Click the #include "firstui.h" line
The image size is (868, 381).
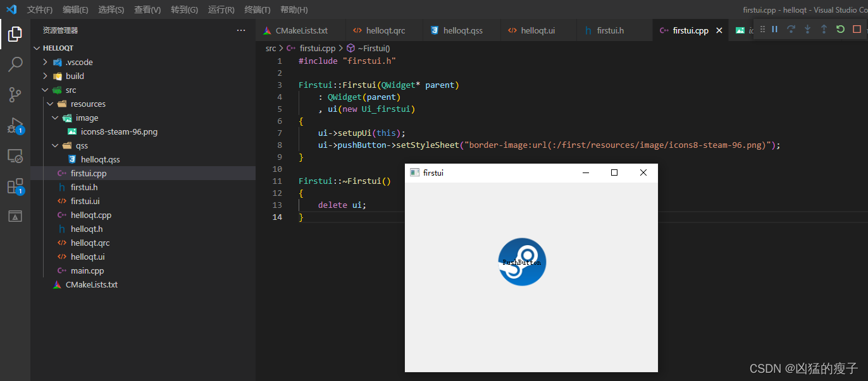(347, 61)
